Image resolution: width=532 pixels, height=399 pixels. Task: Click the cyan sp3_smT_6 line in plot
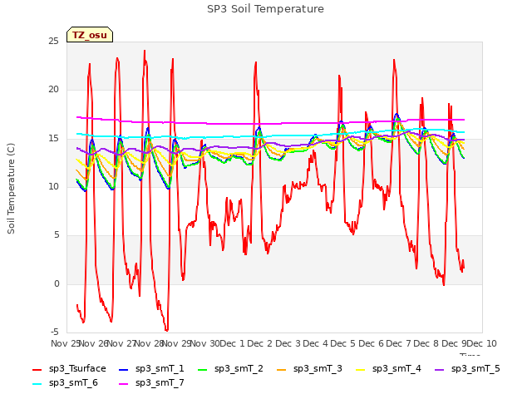point(272,135)
